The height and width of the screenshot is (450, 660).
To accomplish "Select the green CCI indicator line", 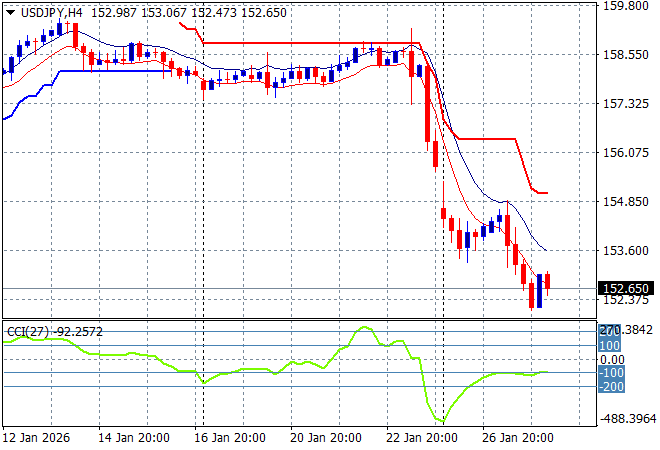I will point(275,373).
